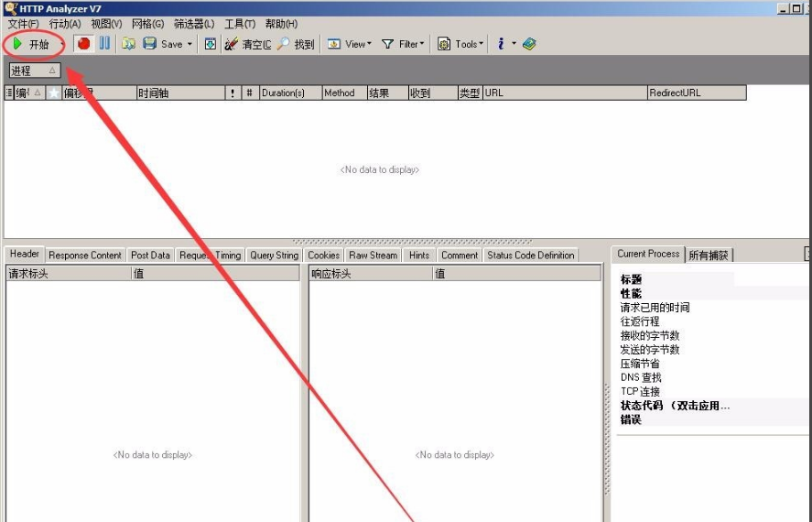Switch to the Raw Stream tab
Viewport: 812px width, 522px height.
click(x=373, y=256)
